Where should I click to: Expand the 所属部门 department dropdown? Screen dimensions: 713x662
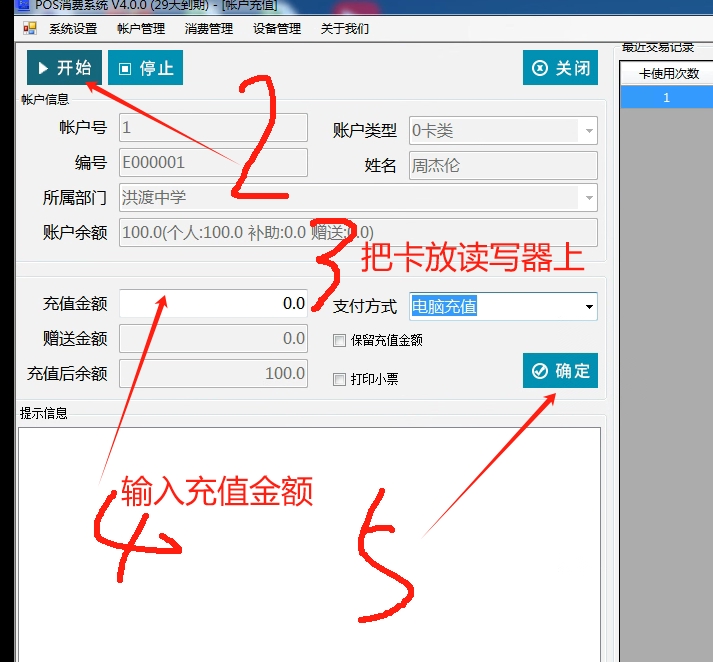tap(588, 198)
